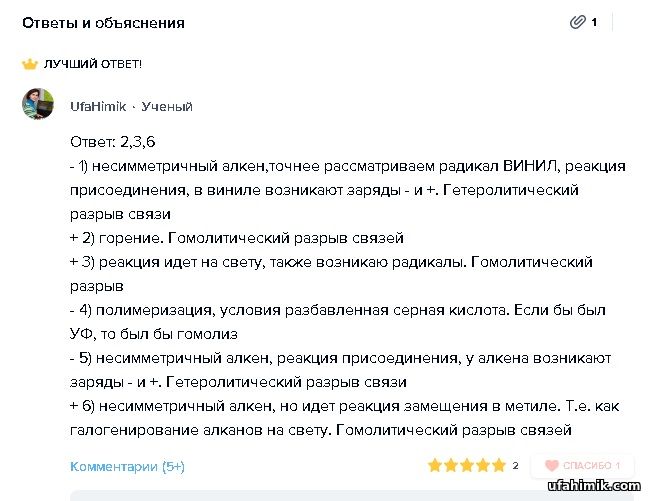Click the ufahimik.com watermark link
The height and width of the screenshot is (501, 651).
click(x=594, y=486)
